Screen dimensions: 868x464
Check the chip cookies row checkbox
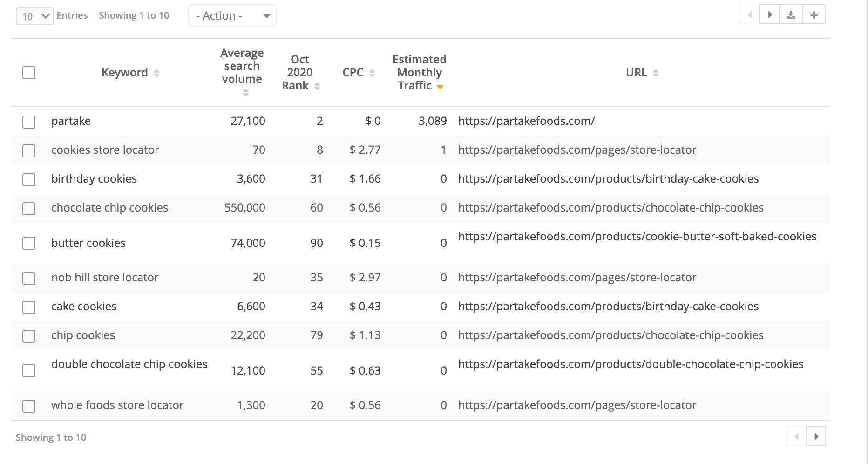pyautogui.click(x=29, y=336)
